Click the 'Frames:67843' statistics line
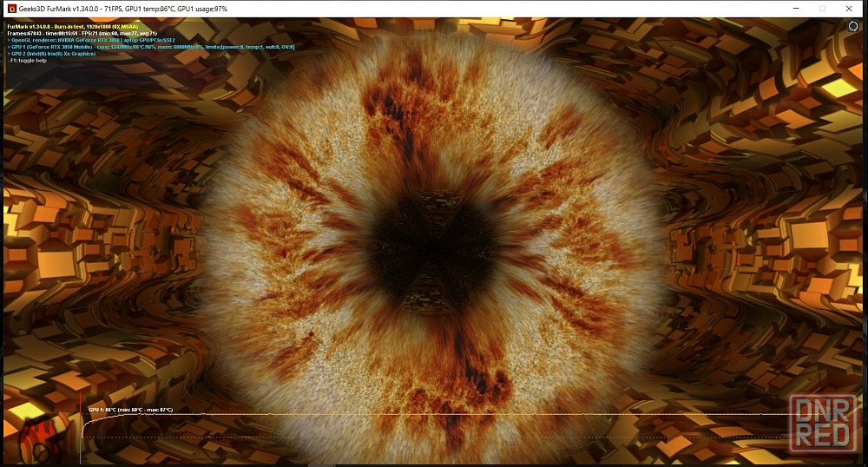 pyautogui.click(x=82, y=33)
